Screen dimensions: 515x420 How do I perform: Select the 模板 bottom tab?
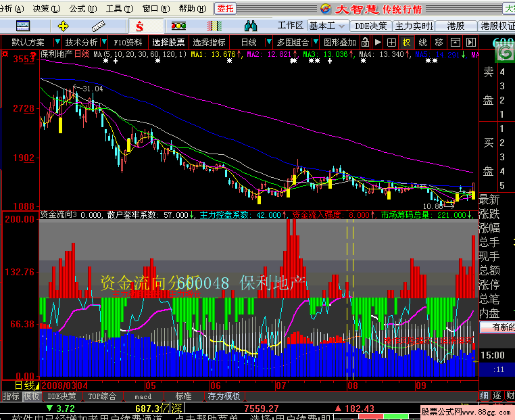click(31, 396)
